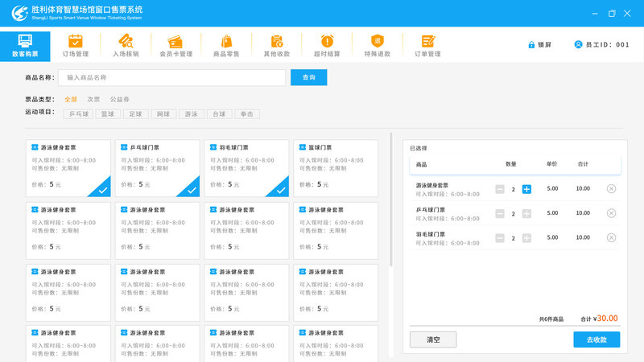Minimize the ticketing system window
The width and height of the screenshot is (644, 362).
click(595, 14)
